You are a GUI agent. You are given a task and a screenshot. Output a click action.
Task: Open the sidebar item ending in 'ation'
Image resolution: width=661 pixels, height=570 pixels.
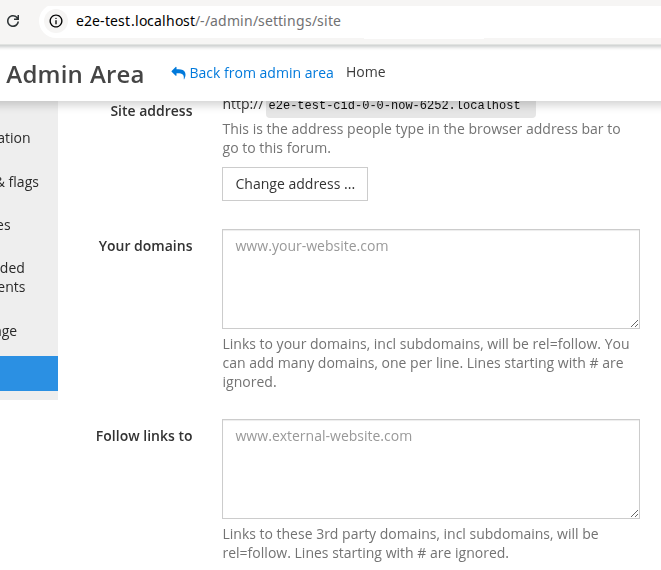[15, 138]
